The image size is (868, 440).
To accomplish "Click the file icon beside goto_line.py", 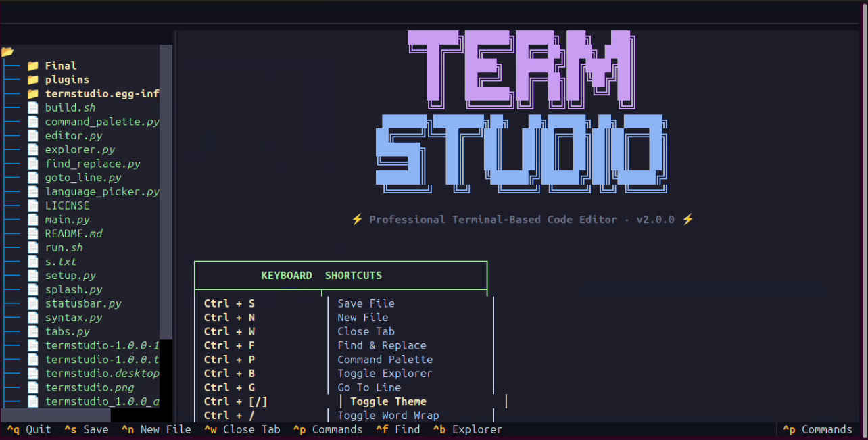I will tap(32, 178).
